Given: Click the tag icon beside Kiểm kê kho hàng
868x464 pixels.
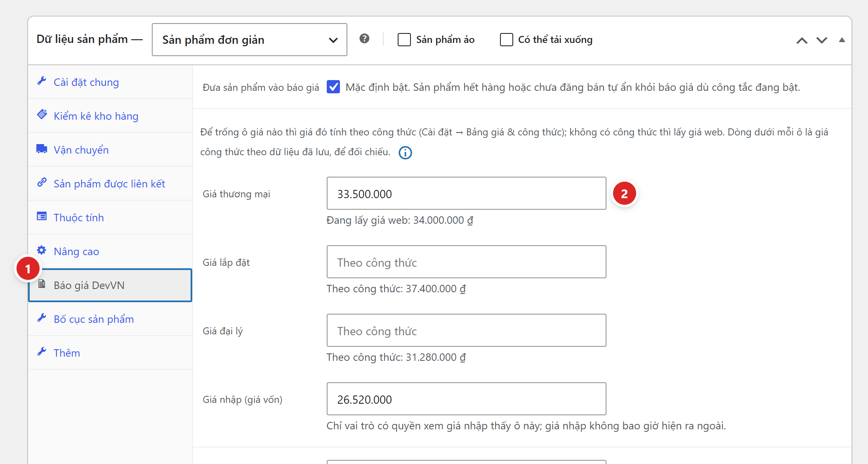Looking at the screenshot, I should pyautogui.click(x=42, y=115).
